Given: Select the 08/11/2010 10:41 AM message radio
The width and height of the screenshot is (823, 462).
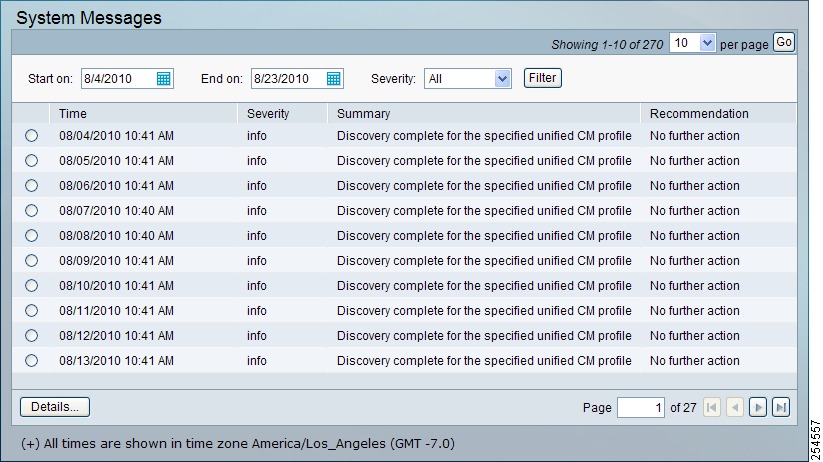Looking at the screenshot, I should [31, 311].
